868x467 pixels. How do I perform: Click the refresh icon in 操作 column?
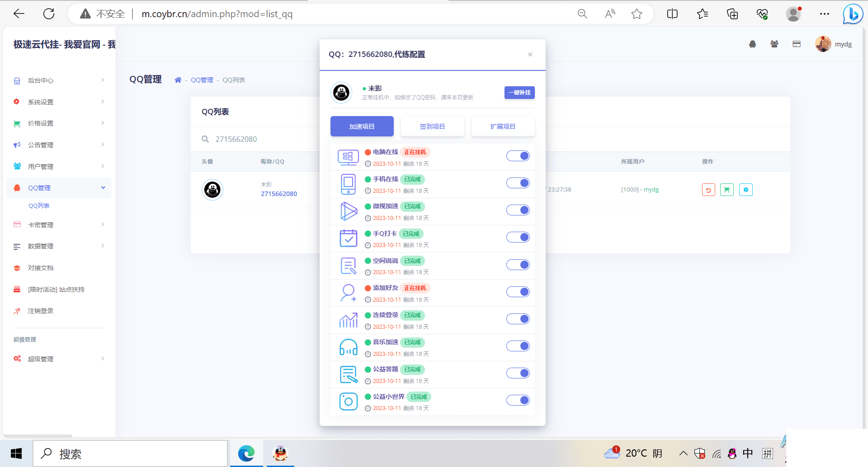pos(708,190)
